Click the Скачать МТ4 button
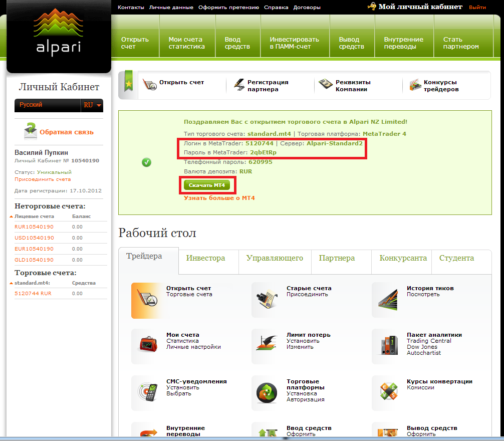The image size is (504, 446). (207, 185)
